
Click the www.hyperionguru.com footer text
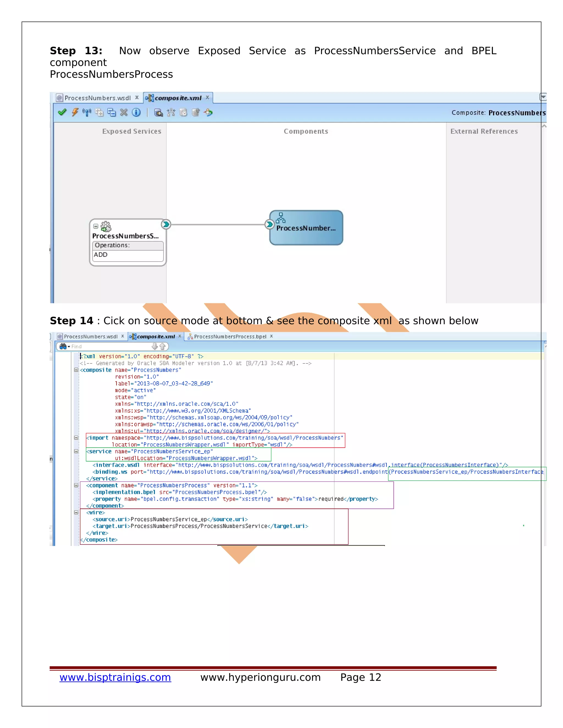click(x=261, y=677)
